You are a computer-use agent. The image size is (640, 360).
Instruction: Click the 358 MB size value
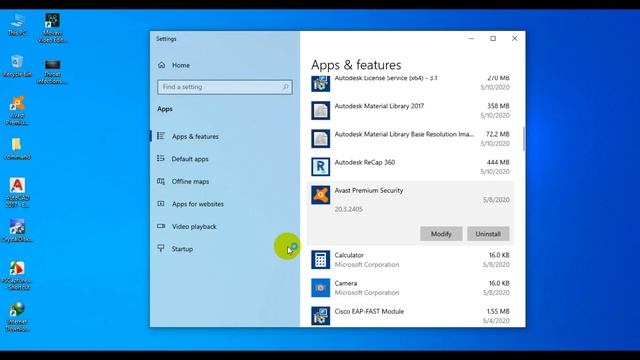tap(498, 106)
